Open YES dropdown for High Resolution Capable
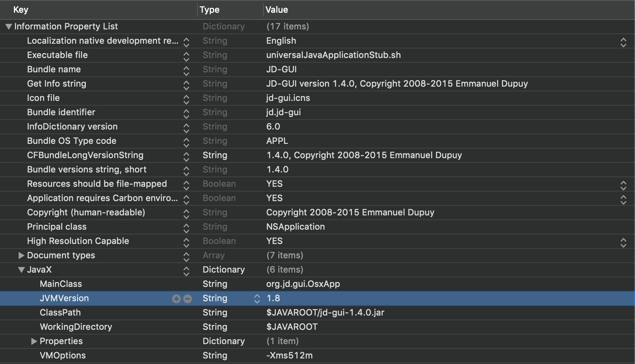 pyautogui.click(x=623, y=243)
